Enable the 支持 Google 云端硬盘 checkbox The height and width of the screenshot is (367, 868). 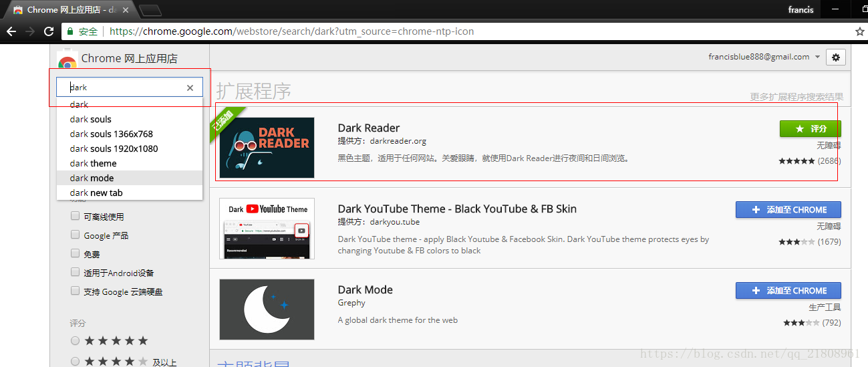(76, 291)
